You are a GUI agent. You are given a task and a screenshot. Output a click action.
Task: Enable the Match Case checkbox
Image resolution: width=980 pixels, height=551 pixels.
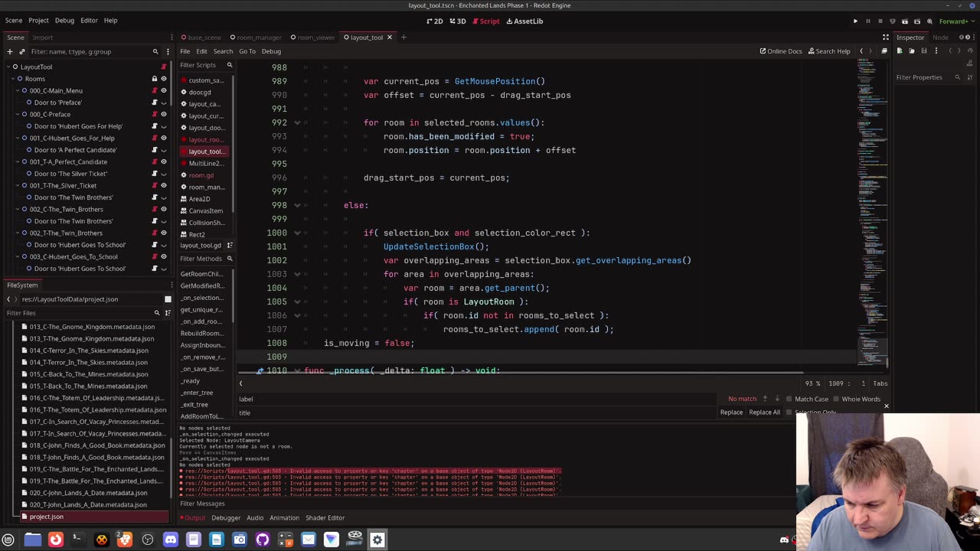[790, 399]
